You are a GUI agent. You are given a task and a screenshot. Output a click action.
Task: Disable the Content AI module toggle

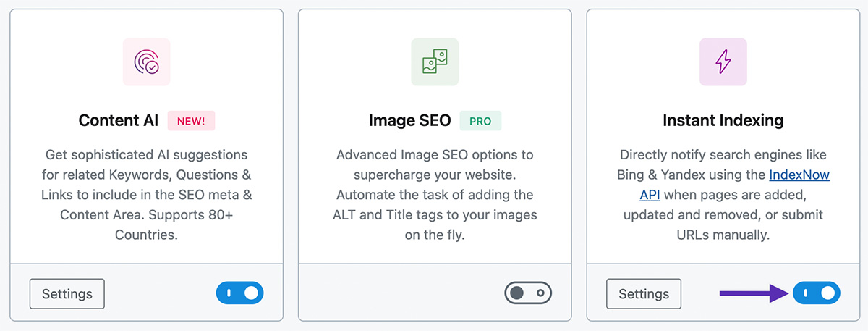click(239, 293)
